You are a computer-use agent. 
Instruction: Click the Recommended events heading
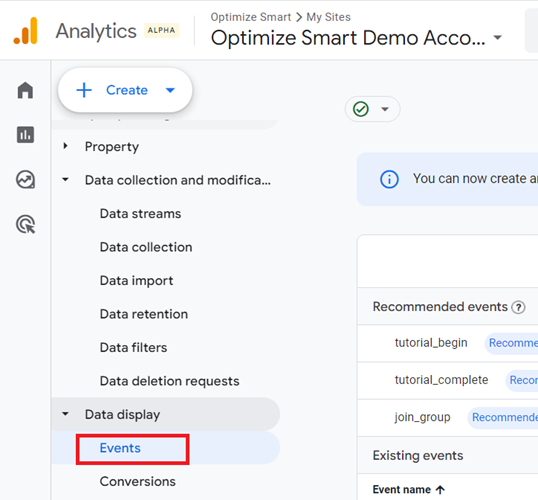440,307
